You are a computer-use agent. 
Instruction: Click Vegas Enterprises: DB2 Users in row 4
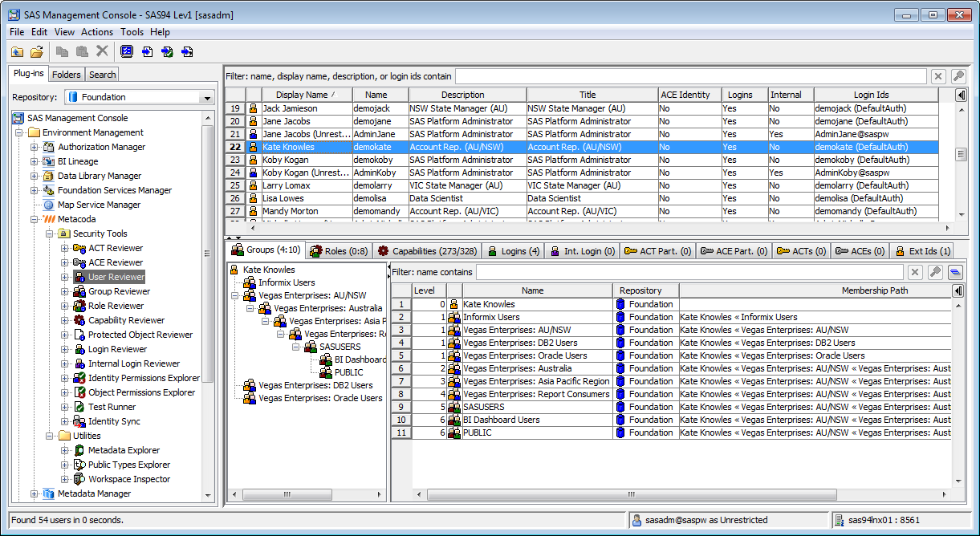click(519, 343)
